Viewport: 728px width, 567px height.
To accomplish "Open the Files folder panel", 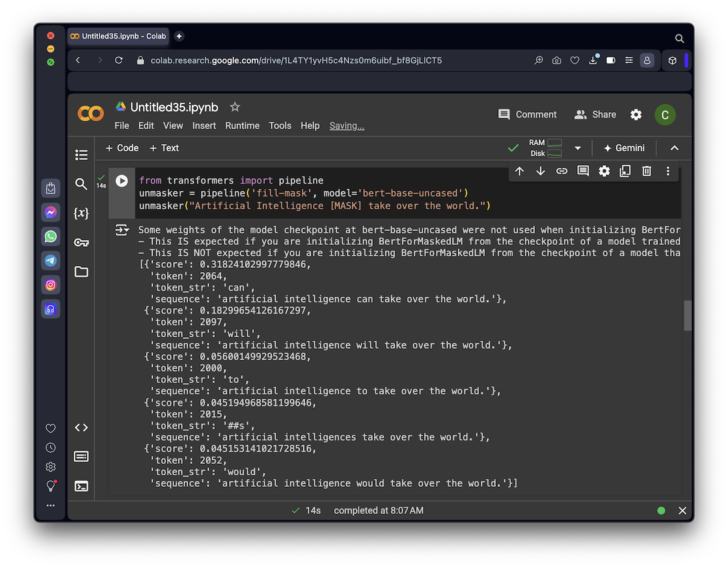I will click(81, 271).
